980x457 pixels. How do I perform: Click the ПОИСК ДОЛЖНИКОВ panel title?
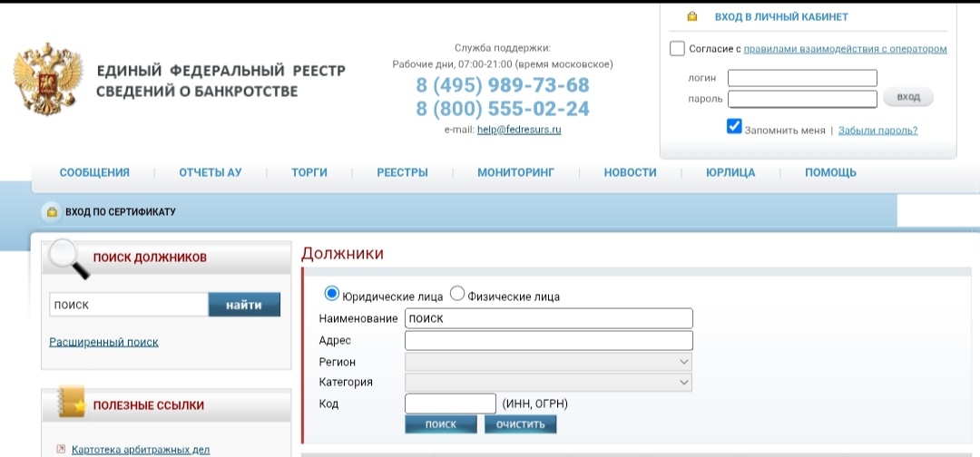point(150,258)
